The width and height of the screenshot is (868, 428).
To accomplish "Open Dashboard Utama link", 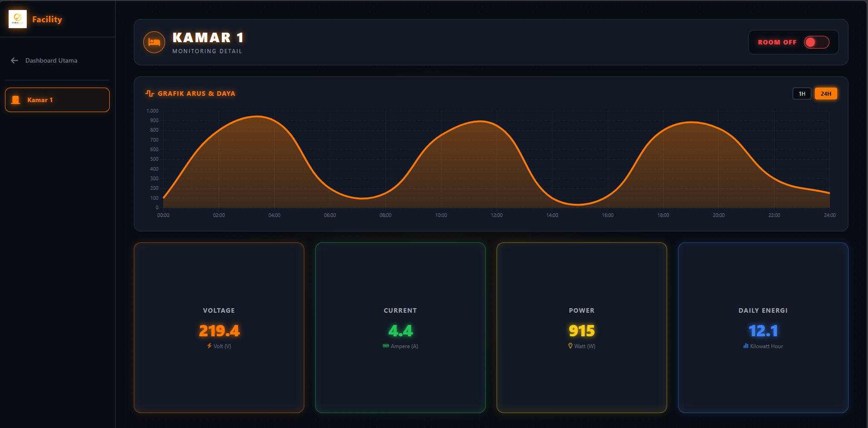I will 51,60.
